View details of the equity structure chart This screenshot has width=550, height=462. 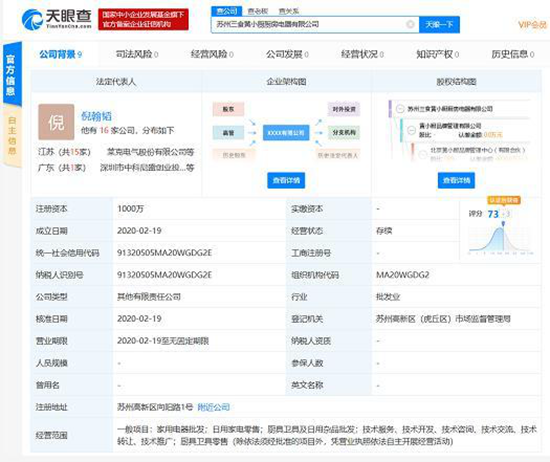click(x=456, y=180)
